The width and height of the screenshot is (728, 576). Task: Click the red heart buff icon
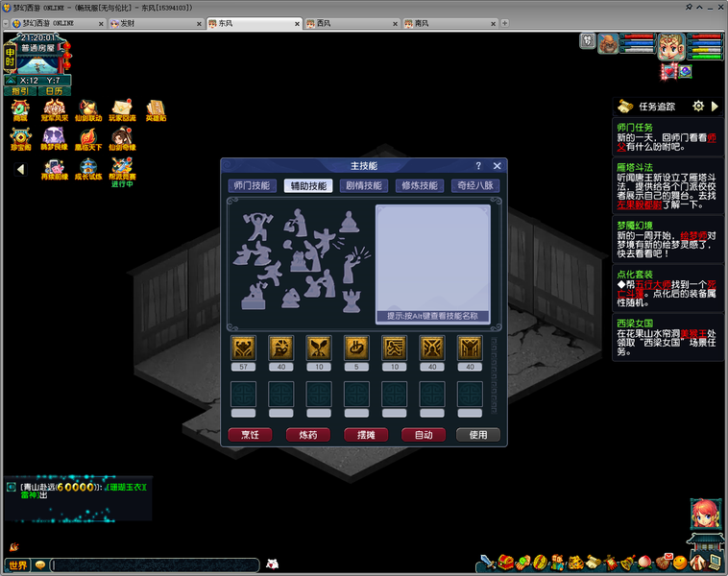point(669,71)
